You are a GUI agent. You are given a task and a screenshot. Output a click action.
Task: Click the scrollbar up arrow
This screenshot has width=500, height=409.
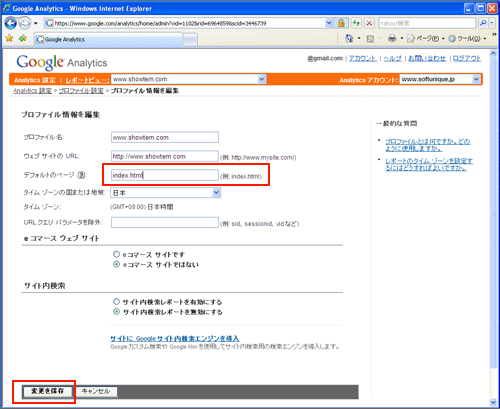[x=493, y=53]
